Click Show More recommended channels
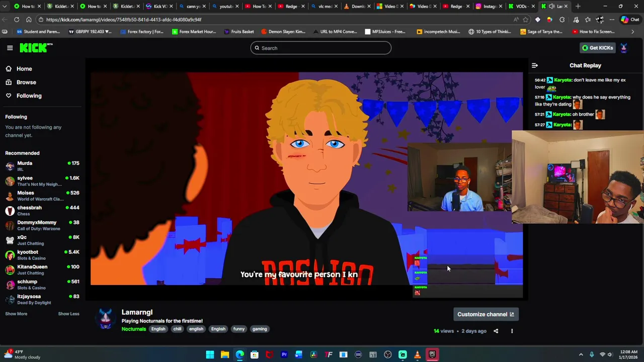 (16, 314)
